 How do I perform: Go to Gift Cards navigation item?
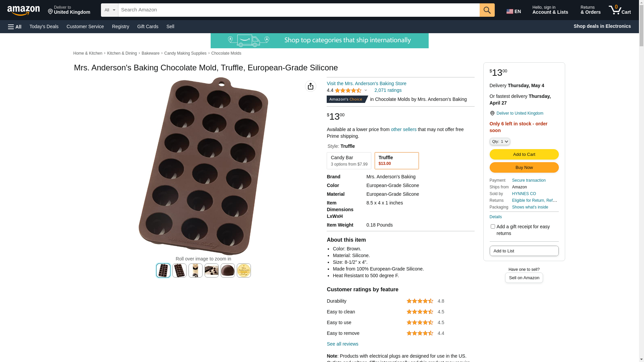coord(148,26)
